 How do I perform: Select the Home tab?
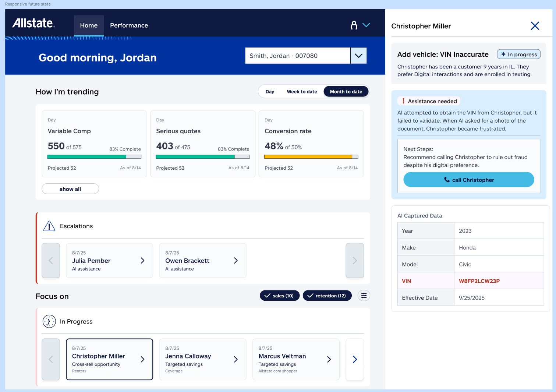point(89,25)
